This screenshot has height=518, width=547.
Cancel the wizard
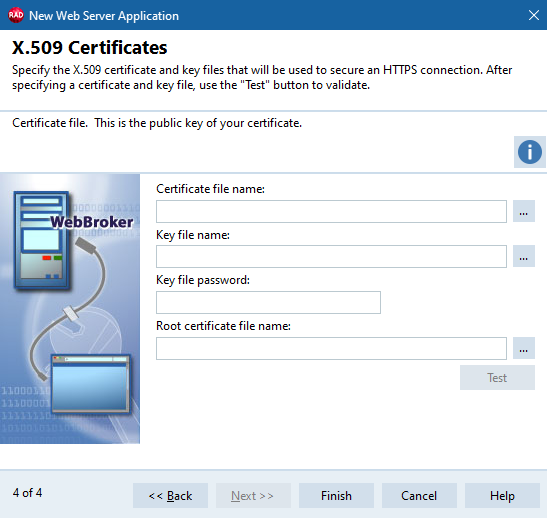coord(419,495)
